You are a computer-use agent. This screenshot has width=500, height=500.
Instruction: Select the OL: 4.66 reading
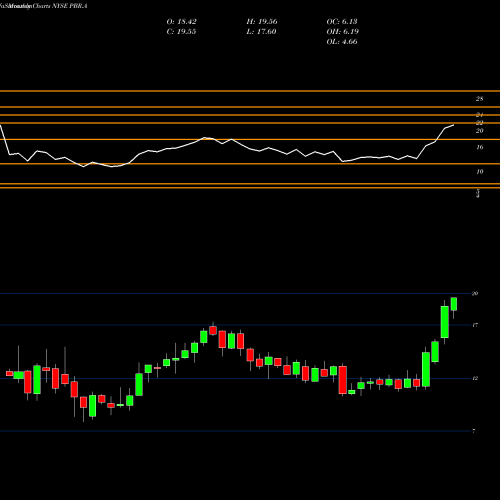pos(342,42)
